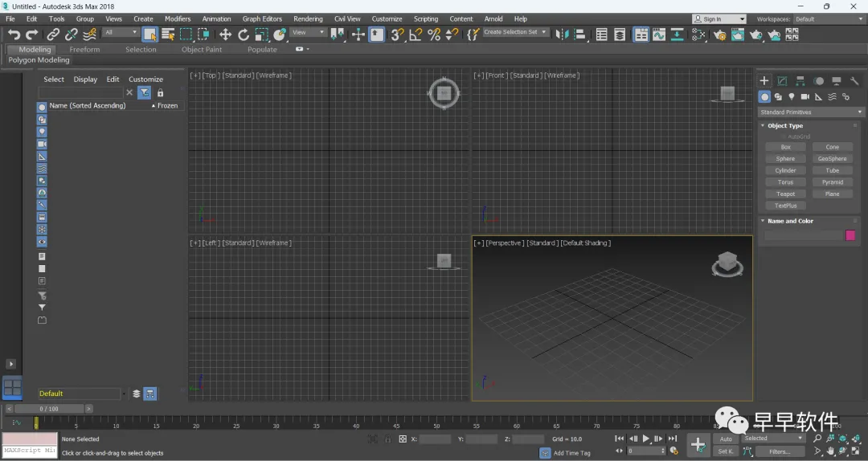Open the Standard Primitives dropdown
Image resolution: width=868 pixels, height=461 pixels.
pyautogui.click(x=811, y=112)
